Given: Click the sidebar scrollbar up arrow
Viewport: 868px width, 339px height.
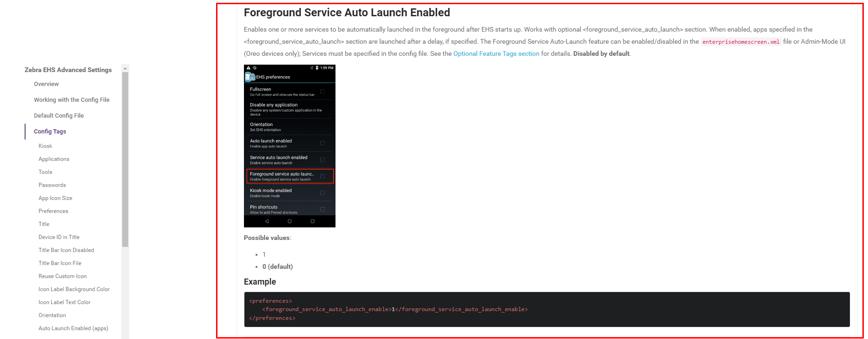Looking at the screenshot, I should (x=125, y=68).
